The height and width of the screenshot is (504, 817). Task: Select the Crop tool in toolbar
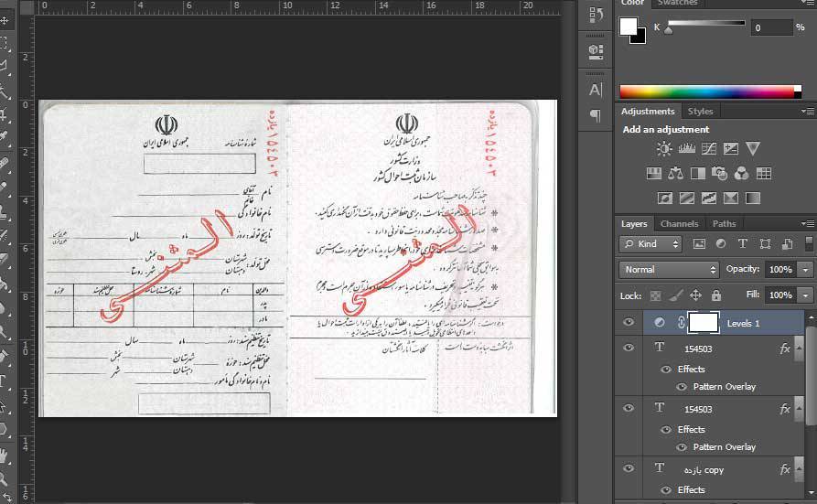click(x=5, y=113)
